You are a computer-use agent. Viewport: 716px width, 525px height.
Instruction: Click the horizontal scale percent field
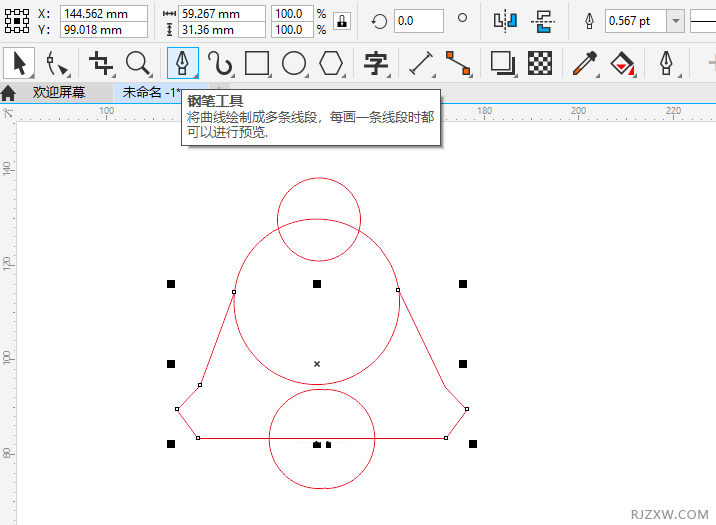point(292,14)
